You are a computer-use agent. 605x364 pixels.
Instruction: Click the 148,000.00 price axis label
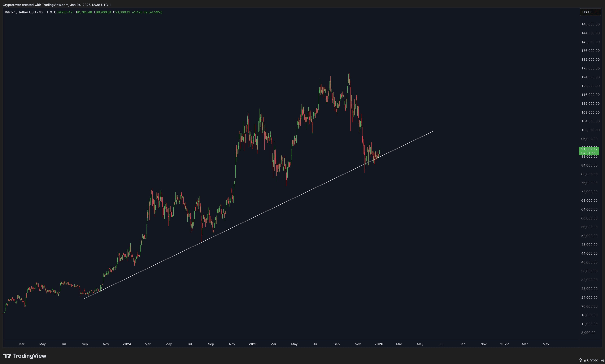[590, 24]
